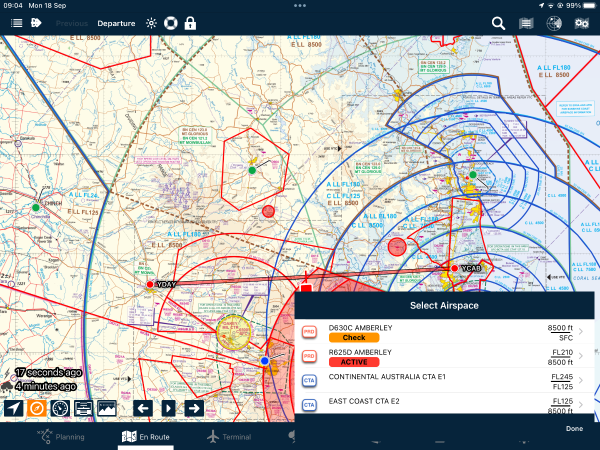600x450 pixels.
Task: Show the instrument gauge panel
Action: [60, 408]
